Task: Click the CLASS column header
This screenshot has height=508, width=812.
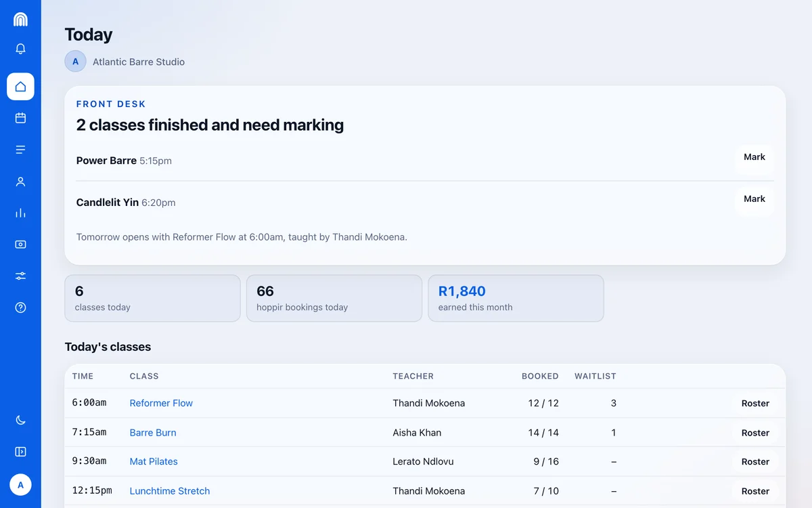Action: point(144,376)
